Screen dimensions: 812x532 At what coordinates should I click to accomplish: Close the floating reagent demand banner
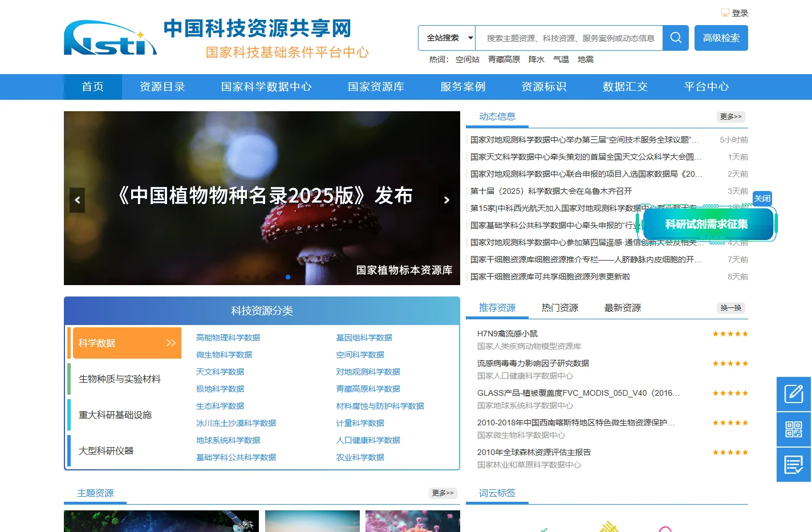tap(762, 198)
